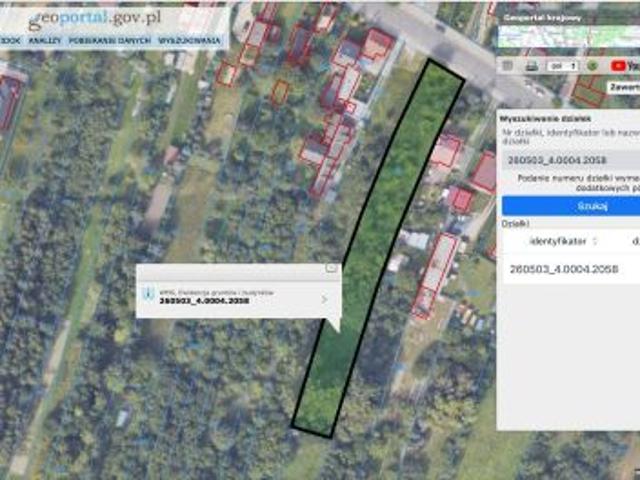Open the WYSZUKIWANIA menu
Viewport: 640px width, 480px height.
click(189, 41)
